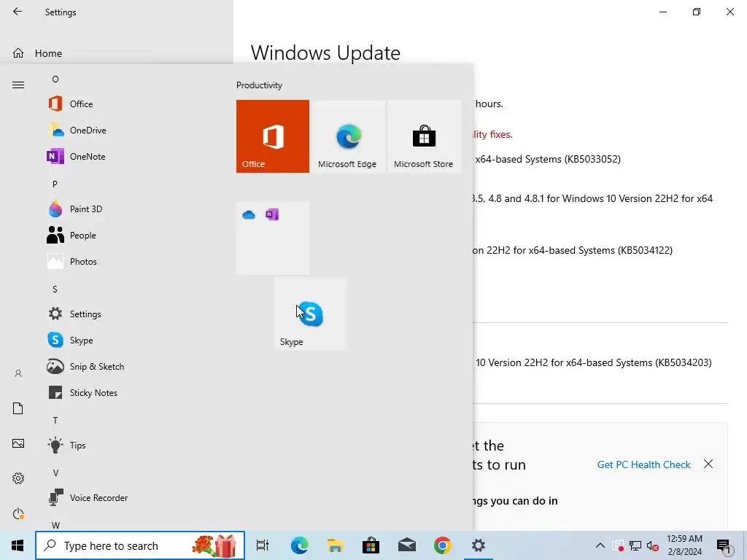Dismiss the PC Health Check banner
This screenshot has height=560, width=747.
[708, 464]
